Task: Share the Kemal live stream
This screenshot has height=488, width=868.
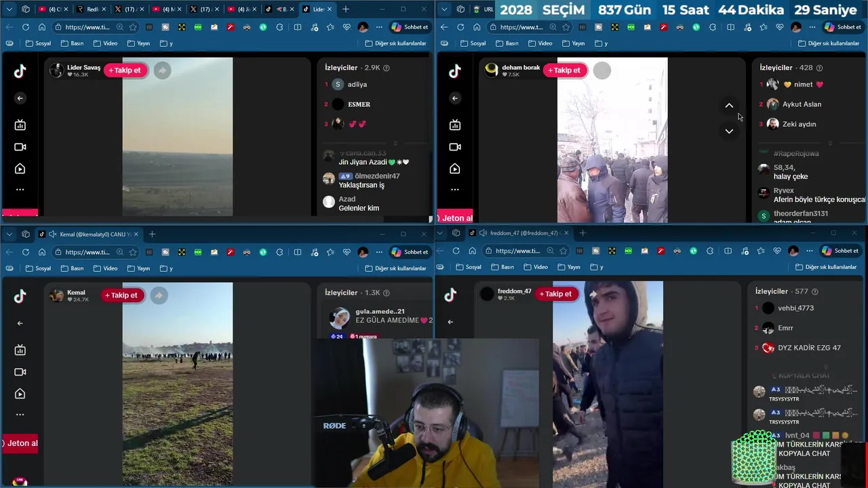Action: 159,296
